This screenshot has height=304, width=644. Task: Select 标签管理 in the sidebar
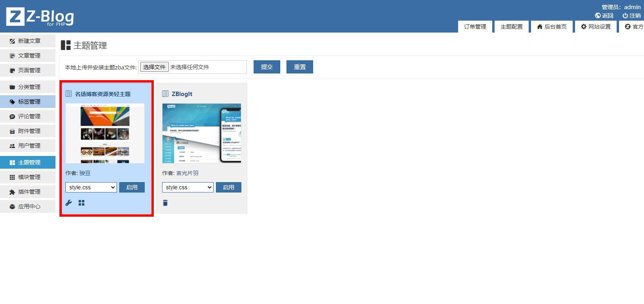[x=28, y=102]
